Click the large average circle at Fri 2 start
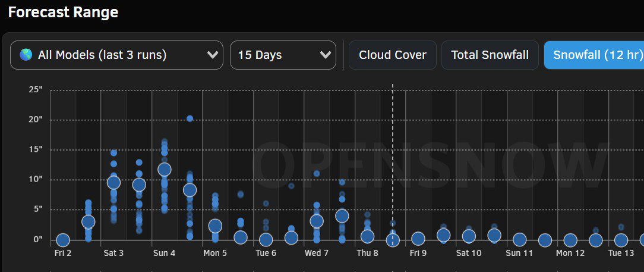This screenshot has height=272, width=644. (63, 240)
